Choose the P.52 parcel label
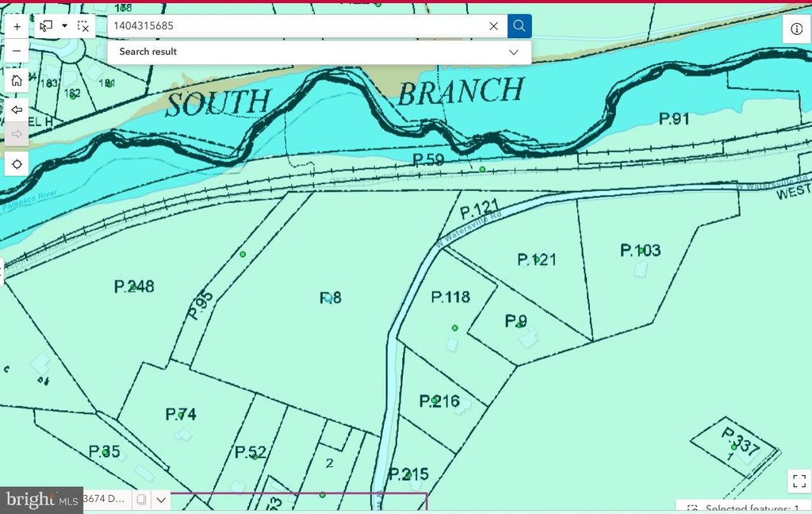 coord(251,452)
